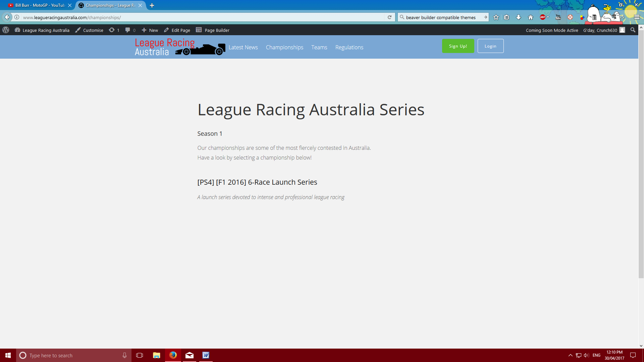This screenshot has height=362, width=644.
Task: Click the browser URL address field
Action: coord(201,17)
